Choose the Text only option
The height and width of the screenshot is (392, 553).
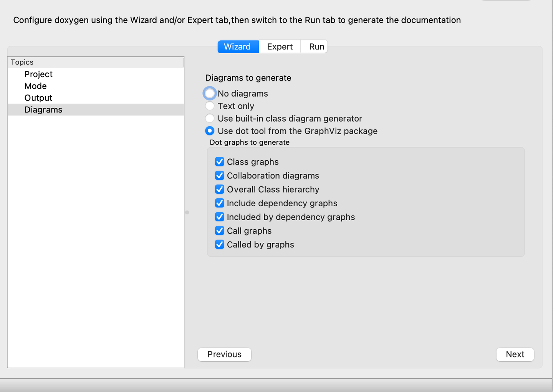(210, 106)
